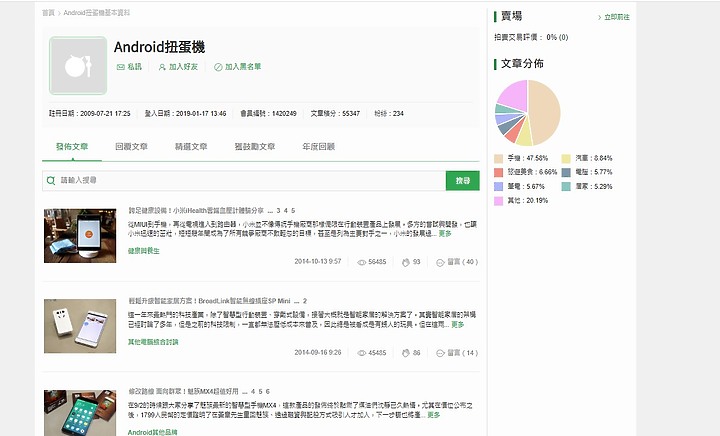Click the comment bubble icon beside 留言 (14)
The image size is (720, 436).
(x=440, y=353)
